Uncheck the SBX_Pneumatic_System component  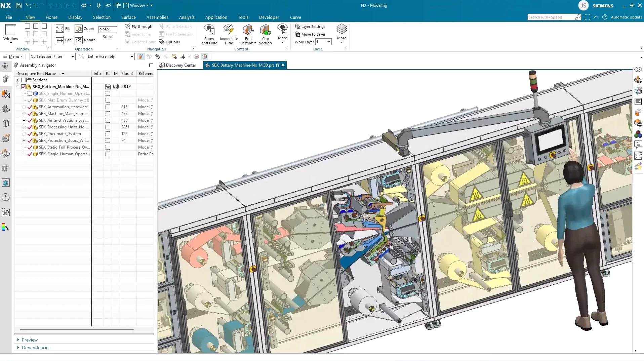click(30, 134)
